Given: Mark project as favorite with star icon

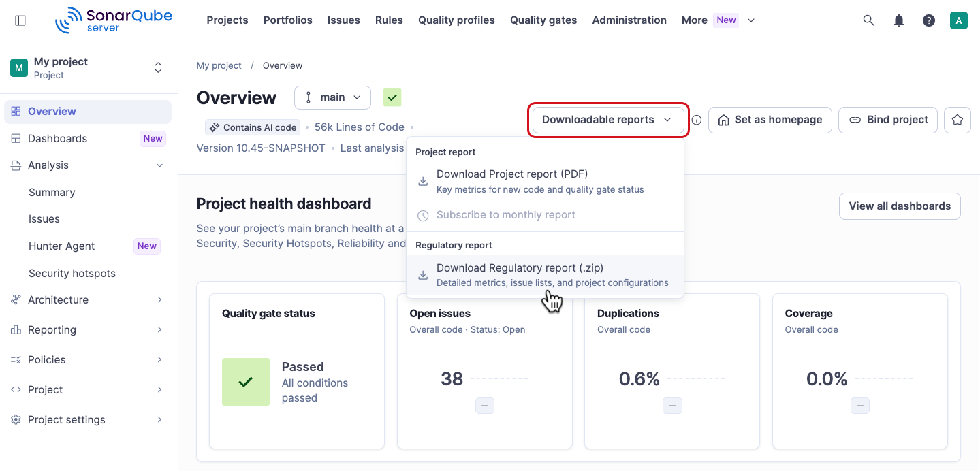Looking at the screenshot, I should pyautogui.click(x=958, y=120).
